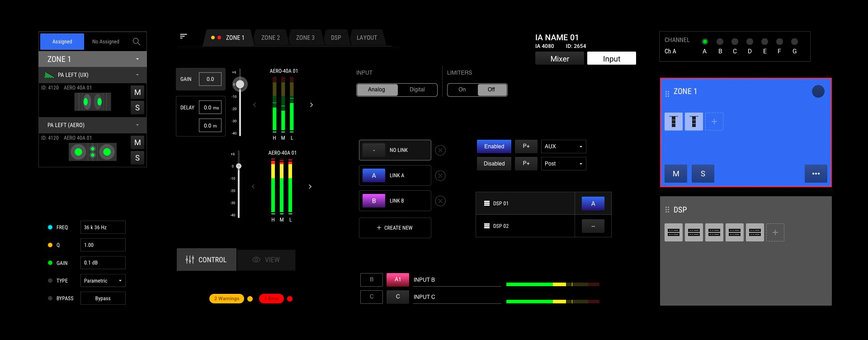Image resolution: width=868 pixels, height=340 pixels.
Task: Click the search magnifier icon
Action: coord(136,42)
